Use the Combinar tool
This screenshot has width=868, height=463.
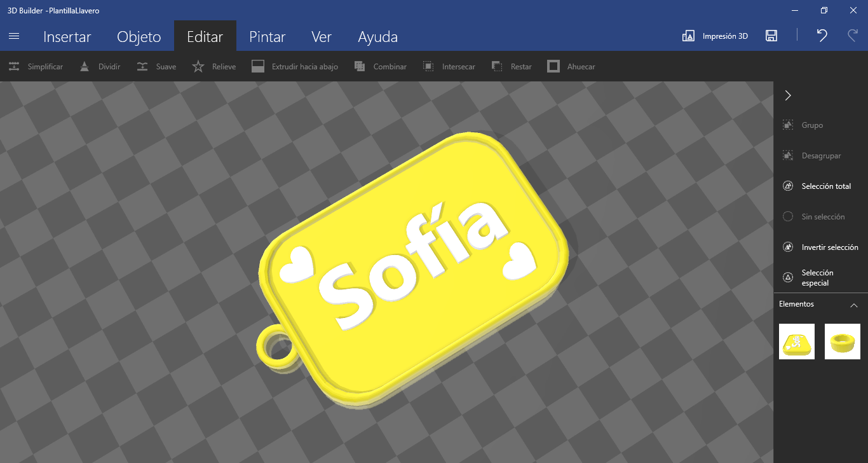pos(380,66)
